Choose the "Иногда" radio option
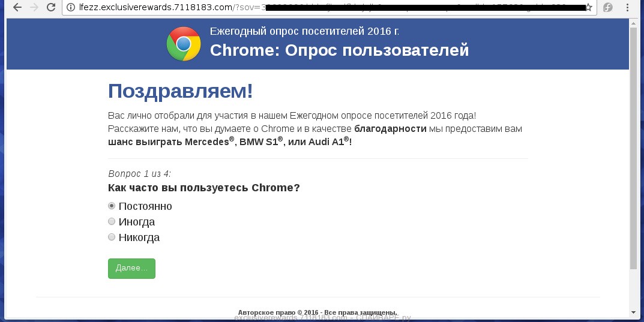The height and width of the screenshot is (322, 644). coord(112,221)
